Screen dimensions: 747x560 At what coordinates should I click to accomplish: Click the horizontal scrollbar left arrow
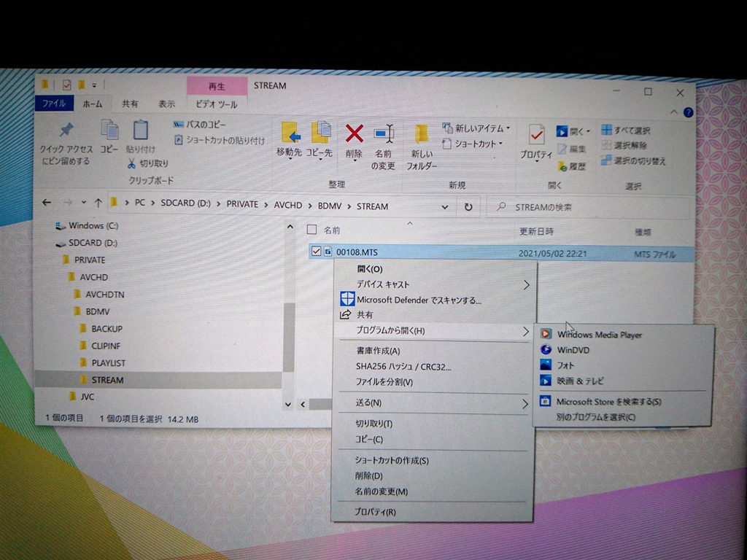click(303, 404)
